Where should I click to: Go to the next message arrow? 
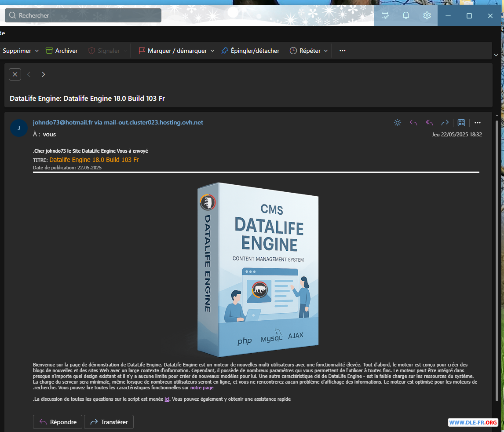click(43, 74)
